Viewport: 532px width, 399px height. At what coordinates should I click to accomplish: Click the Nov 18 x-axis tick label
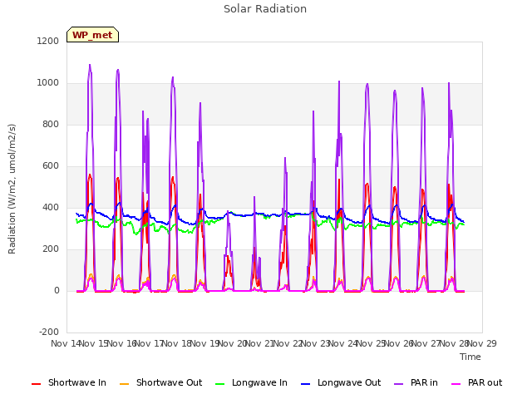coord(177,343)
